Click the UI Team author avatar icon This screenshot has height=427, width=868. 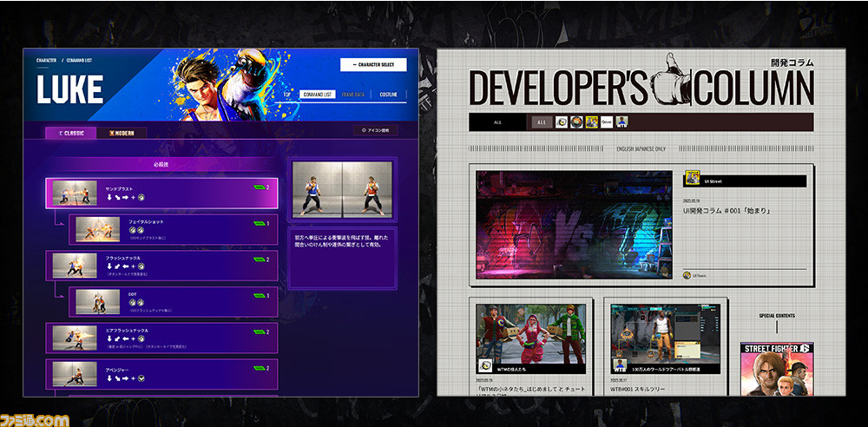[x=687, y=275]
